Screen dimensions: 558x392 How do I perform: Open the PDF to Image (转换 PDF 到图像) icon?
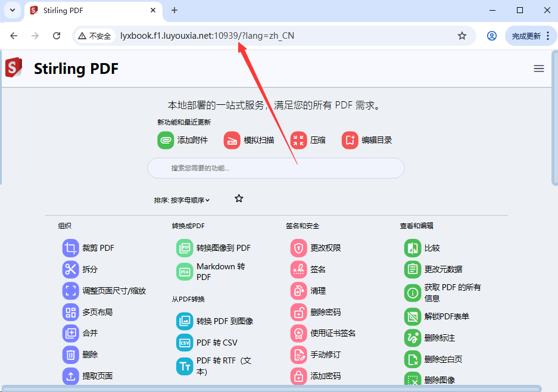coord(185,321)
